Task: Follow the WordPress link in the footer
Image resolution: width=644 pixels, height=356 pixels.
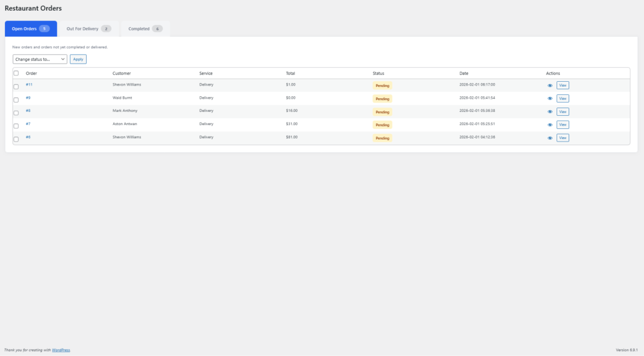Action: pyautogui.click(x=61, y=350)
